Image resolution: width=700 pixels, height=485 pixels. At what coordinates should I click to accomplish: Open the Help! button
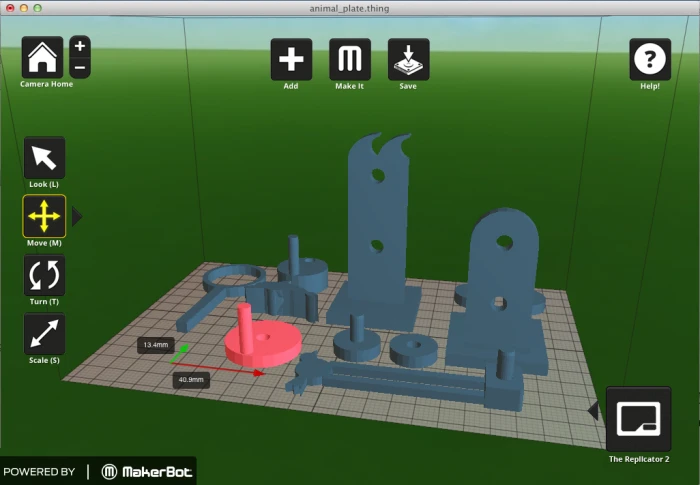[x=650, y=59]
